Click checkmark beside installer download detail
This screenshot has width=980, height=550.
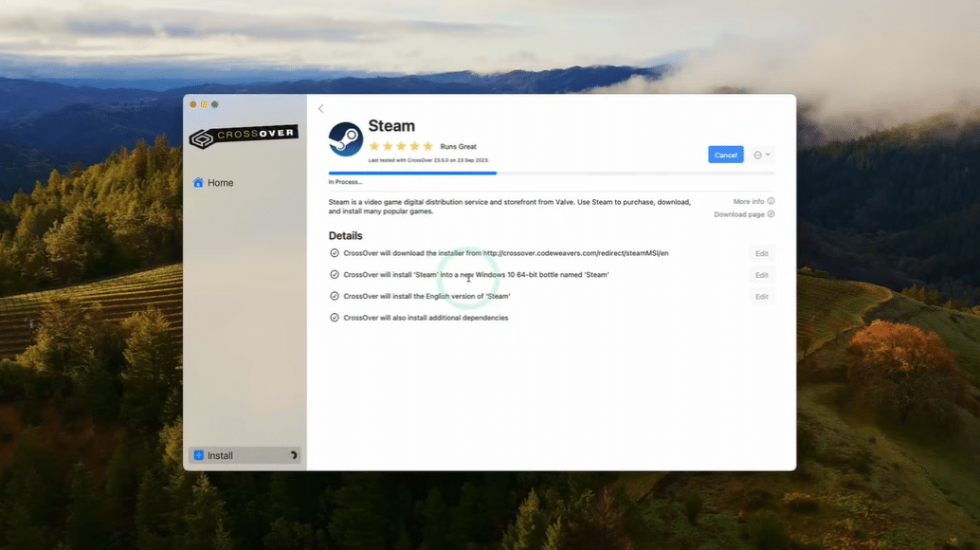click(x=335, y=253)
